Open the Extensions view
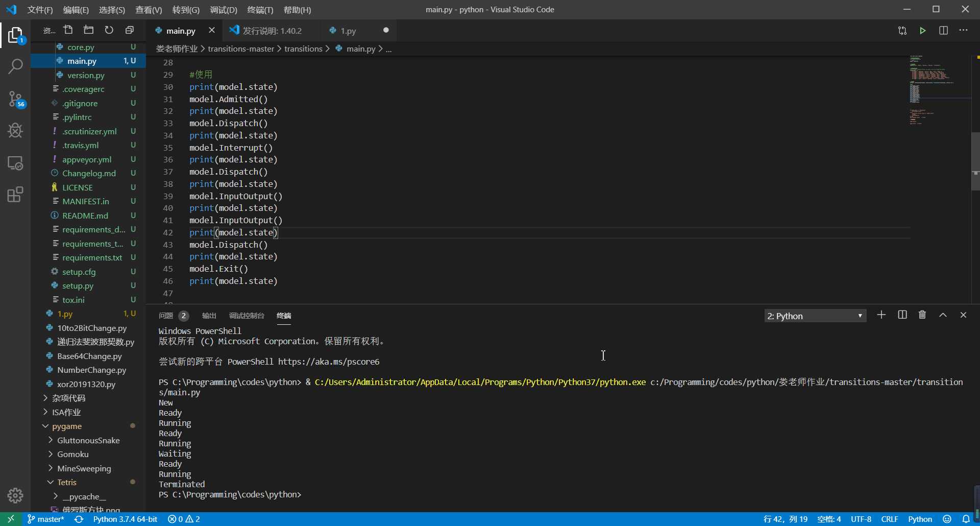Viewport: 980px width, 526px height. (x=15, y=195)
